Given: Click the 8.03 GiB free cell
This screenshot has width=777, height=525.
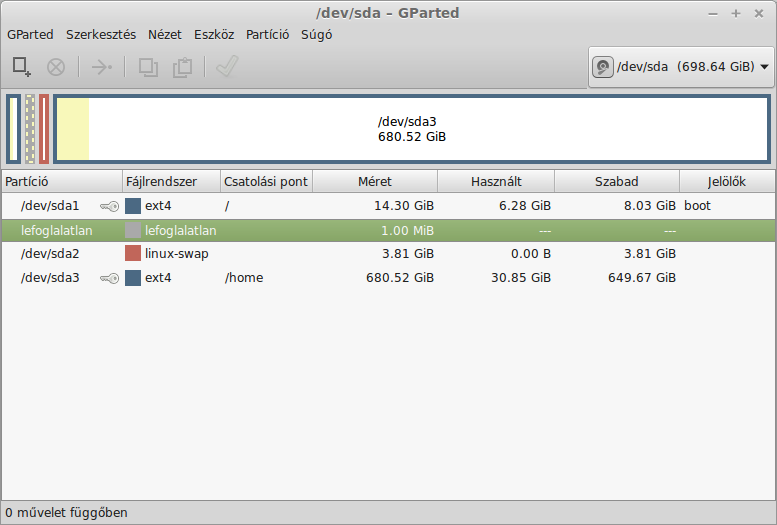Looking at the screenshot, I should pos(650,206).
